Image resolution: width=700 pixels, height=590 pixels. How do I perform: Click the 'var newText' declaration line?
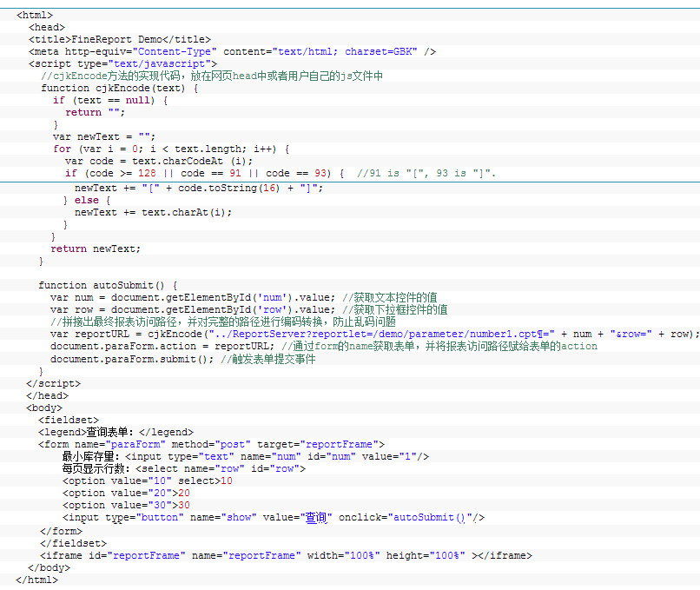pyautogui.click(x=103, y=136)
